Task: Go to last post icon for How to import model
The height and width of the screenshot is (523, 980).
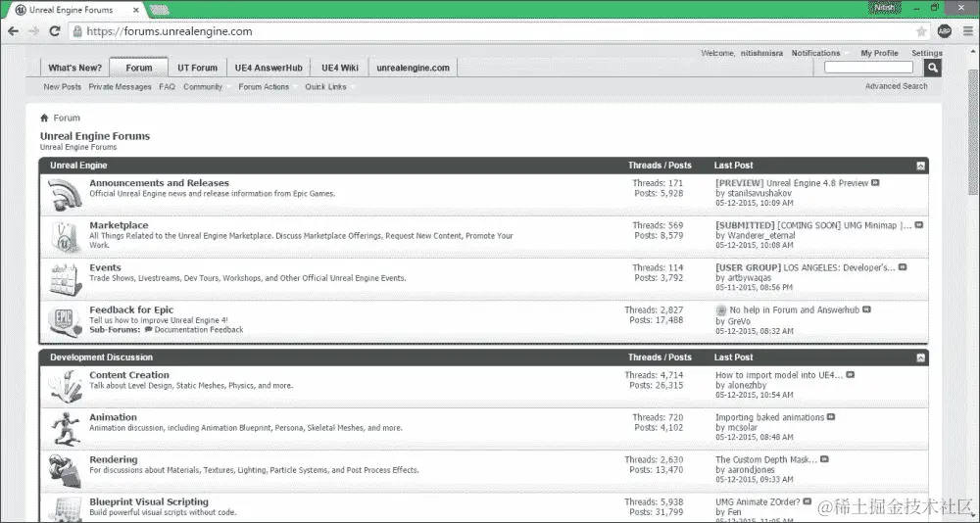Action: pos(850,375)
